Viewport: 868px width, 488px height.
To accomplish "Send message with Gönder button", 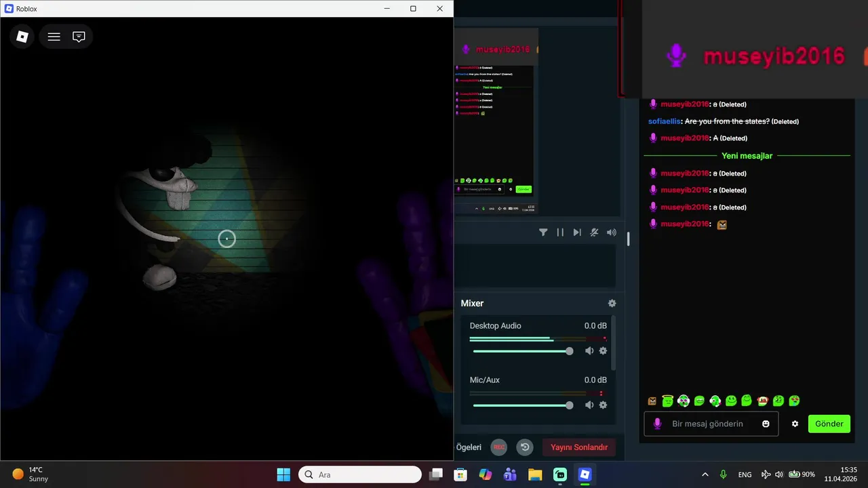I will pos(829,424).
